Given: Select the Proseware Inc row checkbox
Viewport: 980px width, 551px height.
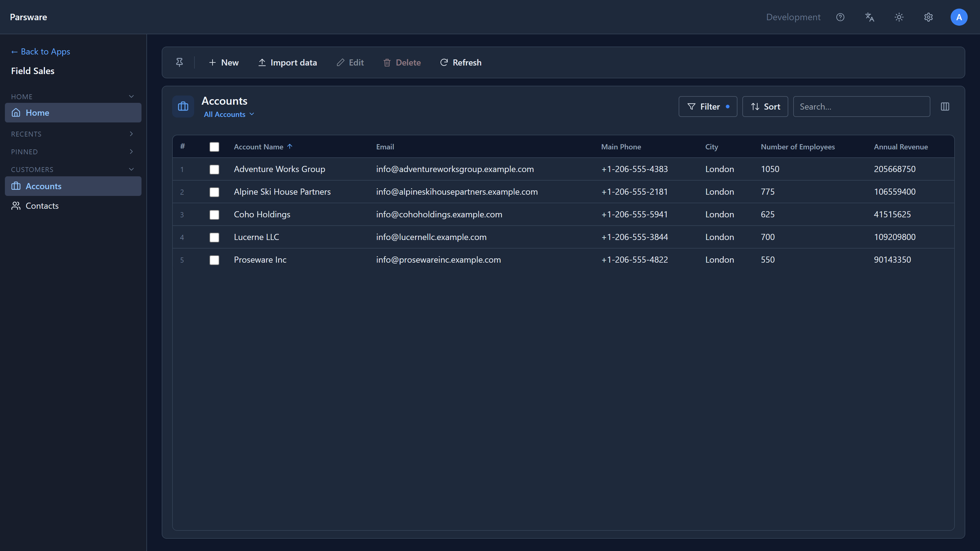Looking at the screenshot, I should (x=214, y=260).
